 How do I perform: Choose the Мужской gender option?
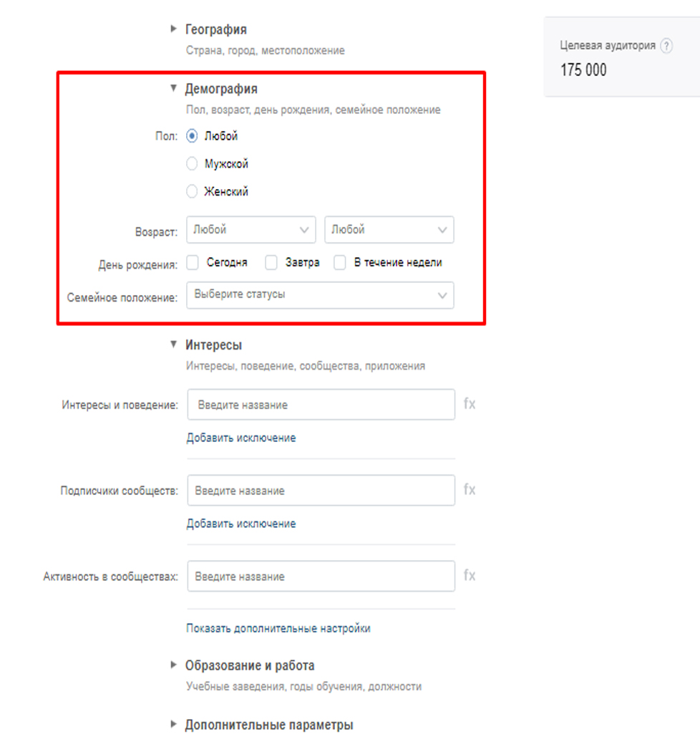click(x=192, y=164)
